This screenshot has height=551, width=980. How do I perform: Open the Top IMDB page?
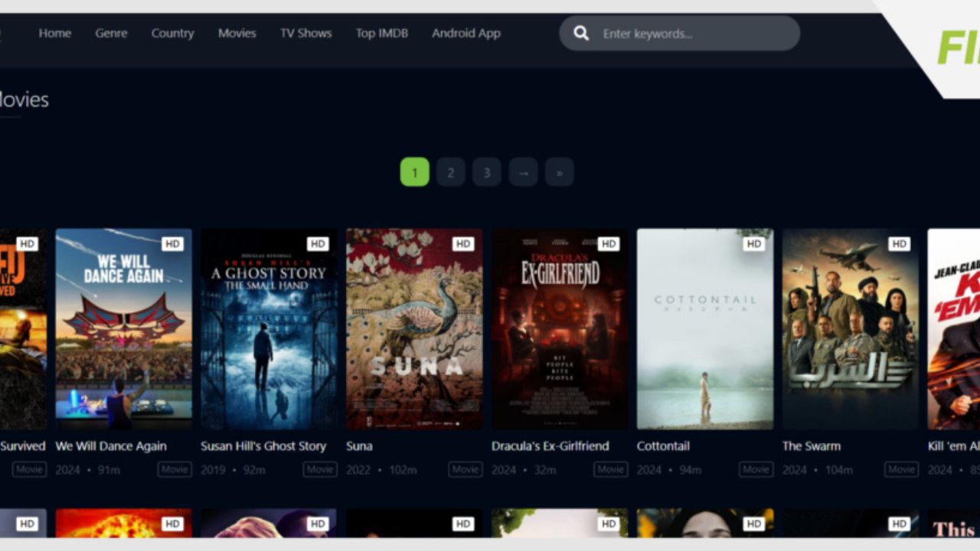[381, 34]
